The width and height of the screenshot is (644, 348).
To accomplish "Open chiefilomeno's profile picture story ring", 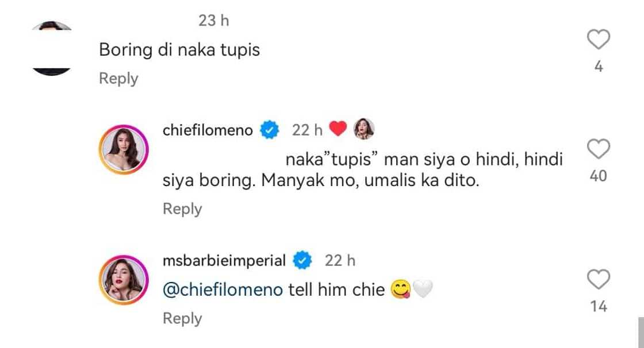I will tap(124, 148).
